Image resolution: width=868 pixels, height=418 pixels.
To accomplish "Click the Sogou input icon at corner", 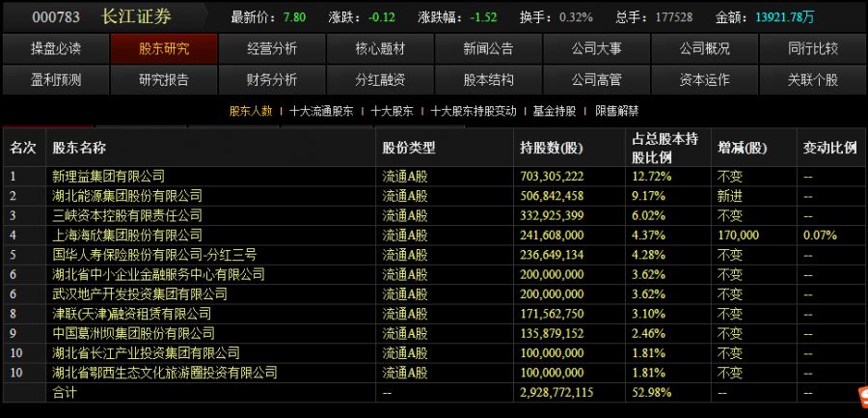I will pos(862,395).
